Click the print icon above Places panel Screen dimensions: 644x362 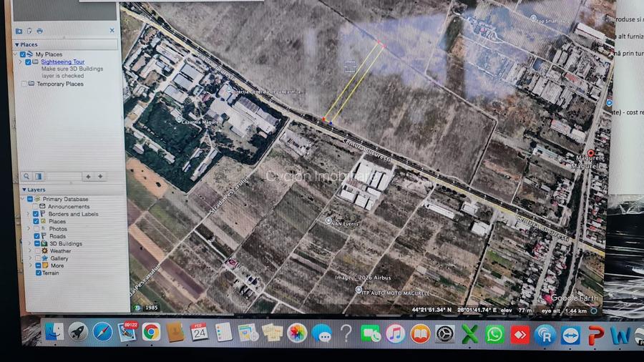[x=39, y=31]
